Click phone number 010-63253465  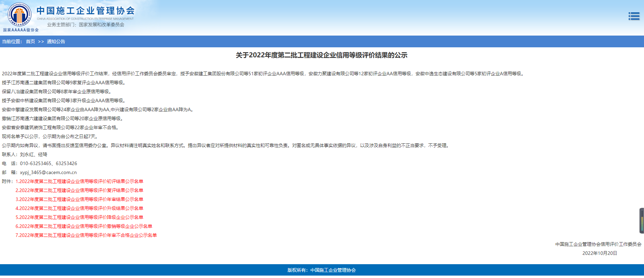pyautogui.click(x=36, y=163)
